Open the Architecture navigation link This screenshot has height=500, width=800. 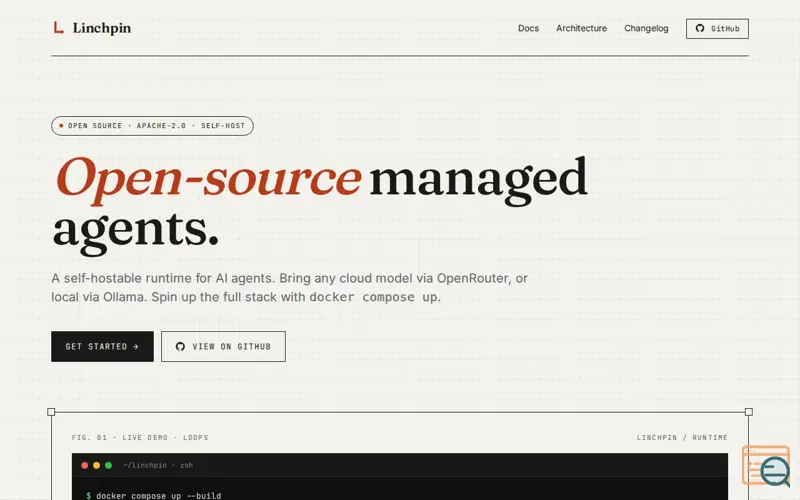pos(581,29)
